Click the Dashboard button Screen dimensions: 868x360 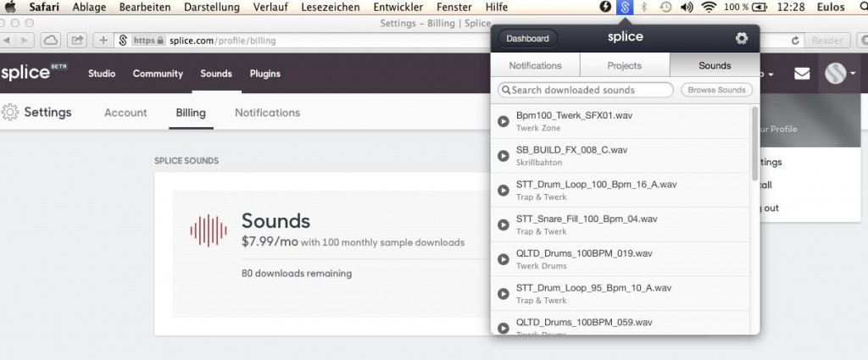(527, 38)
